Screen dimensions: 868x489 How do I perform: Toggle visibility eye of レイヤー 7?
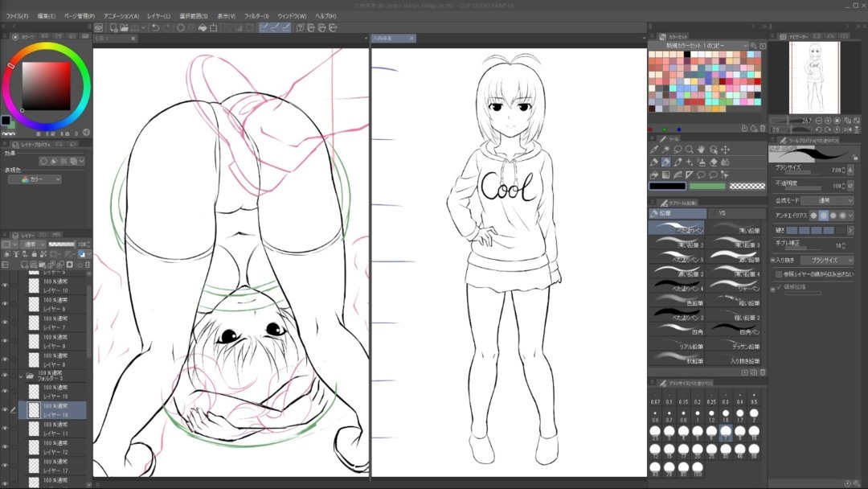[x=5, y=323]
